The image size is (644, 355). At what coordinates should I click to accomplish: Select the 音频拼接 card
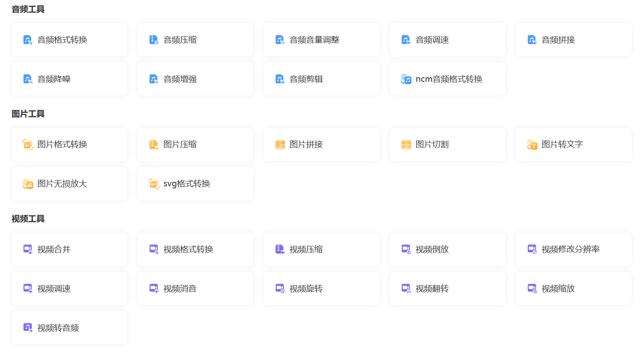coord(573,40)
